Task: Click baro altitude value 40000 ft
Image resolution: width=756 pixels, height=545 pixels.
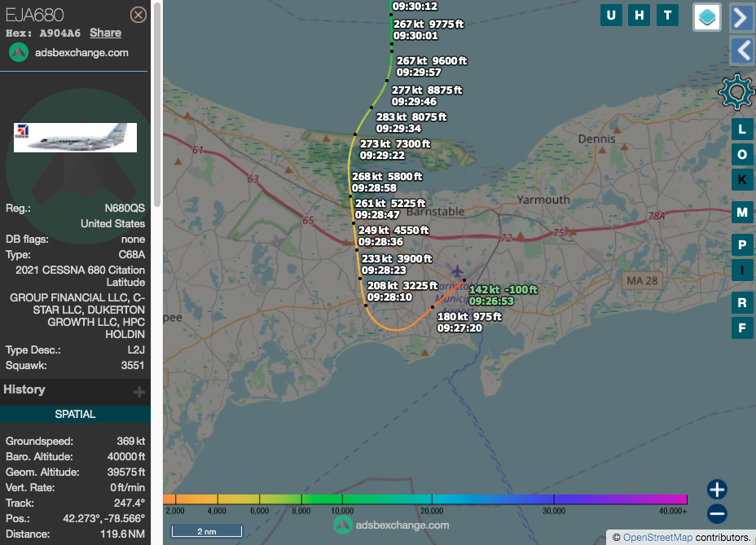Action: coord(125,456)
